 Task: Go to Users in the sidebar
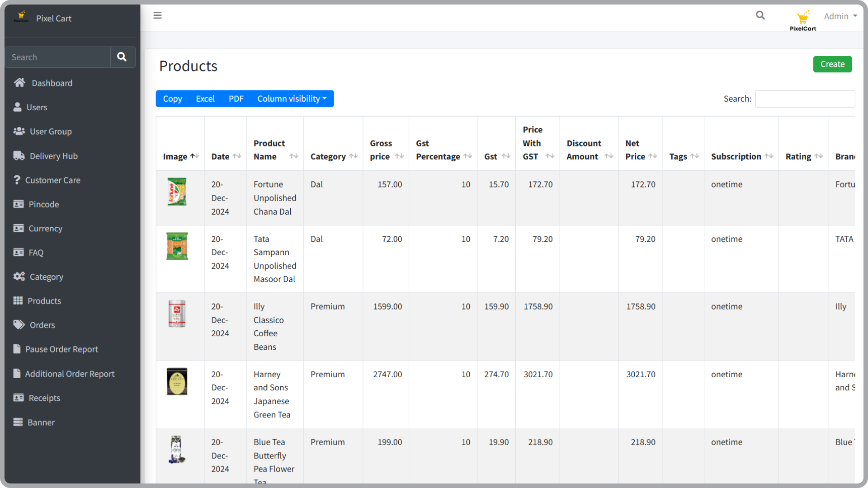(x=37, y=107)
